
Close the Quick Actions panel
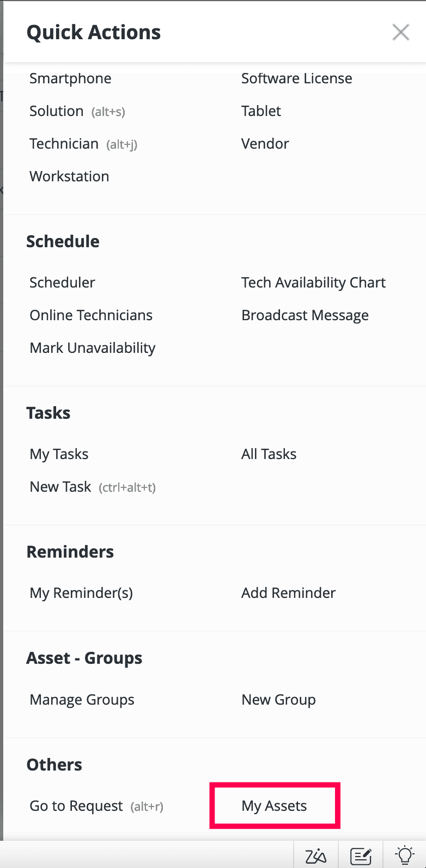[x=400, y=33]
